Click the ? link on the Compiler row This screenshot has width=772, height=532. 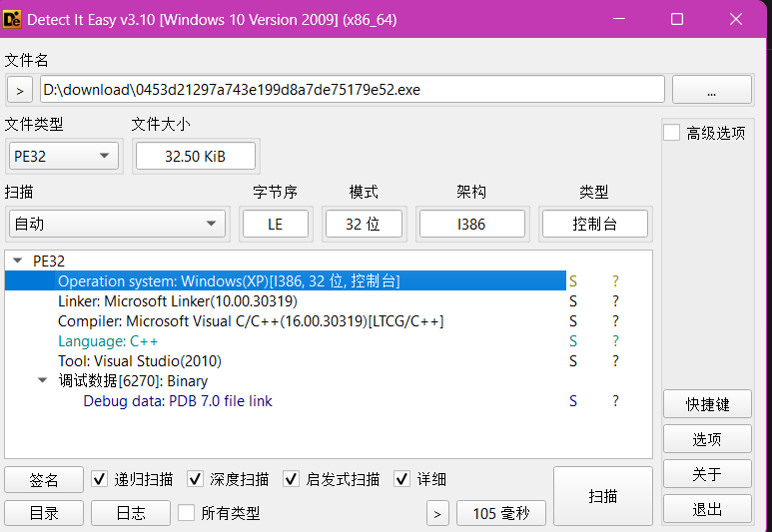click(x=615, y=321)
